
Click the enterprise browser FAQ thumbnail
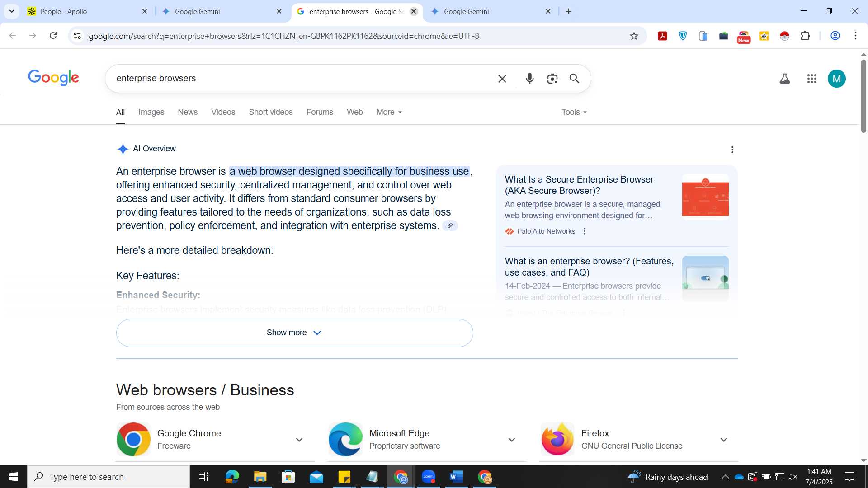click(x=705, y=278)
